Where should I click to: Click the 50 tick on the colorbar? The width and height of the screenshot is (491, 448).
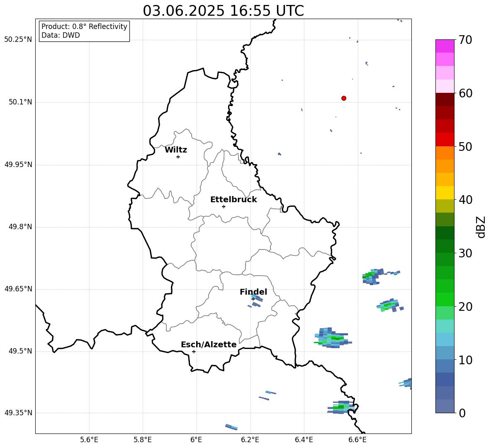[465, 146]
